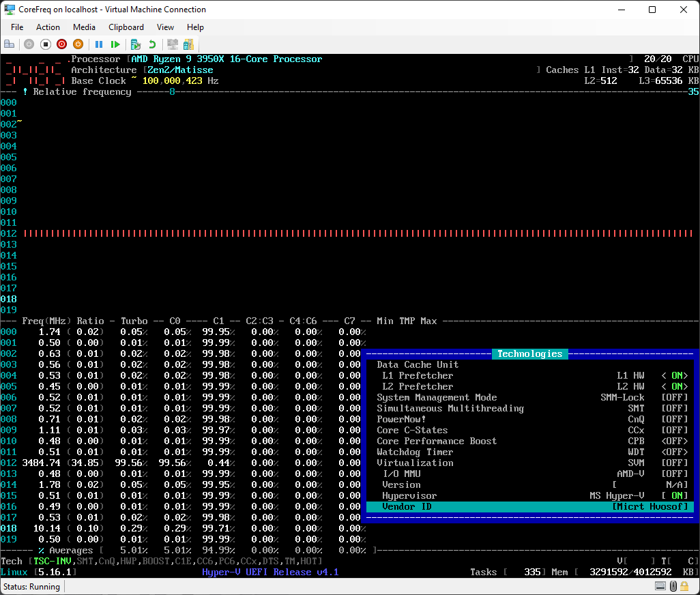700x595 pixels.
Task: Send Ctrl+Alt+Delete to the virtual machine
Action: point(10,44)
